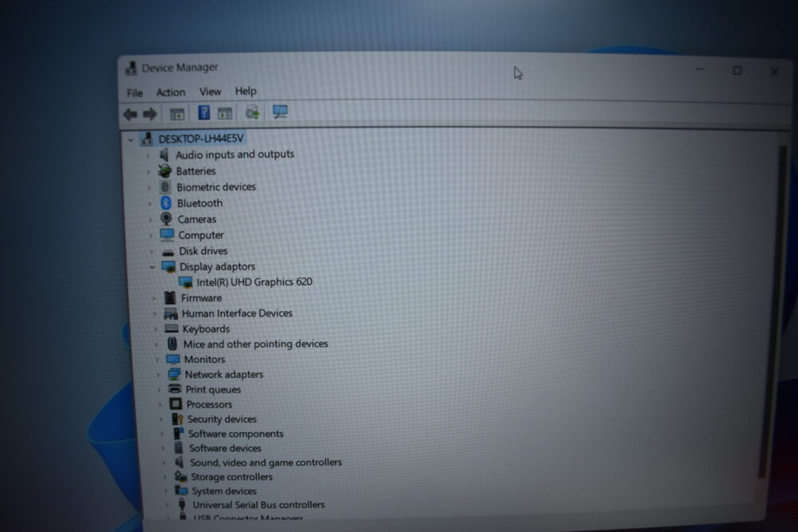The image size is (798, 532).
Task: Click the Sound, video and game controllers icon
Action: pos(179,463)
